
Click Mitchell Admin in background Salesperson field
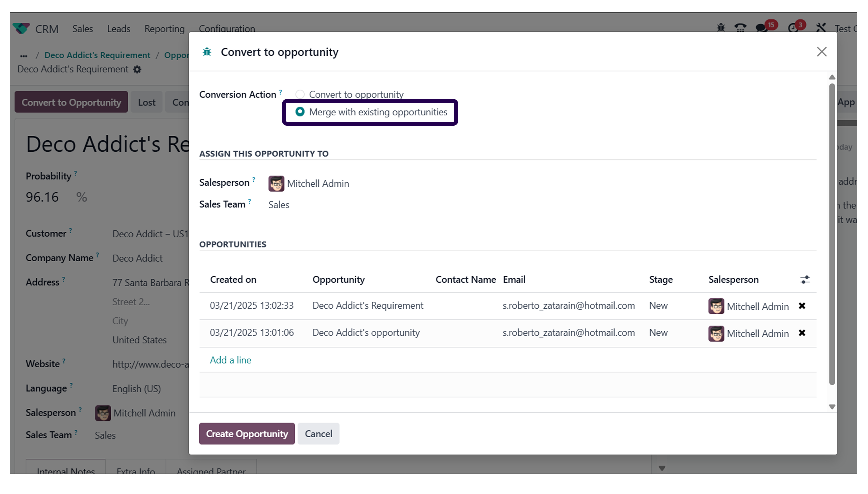click(x=145, y=413)
